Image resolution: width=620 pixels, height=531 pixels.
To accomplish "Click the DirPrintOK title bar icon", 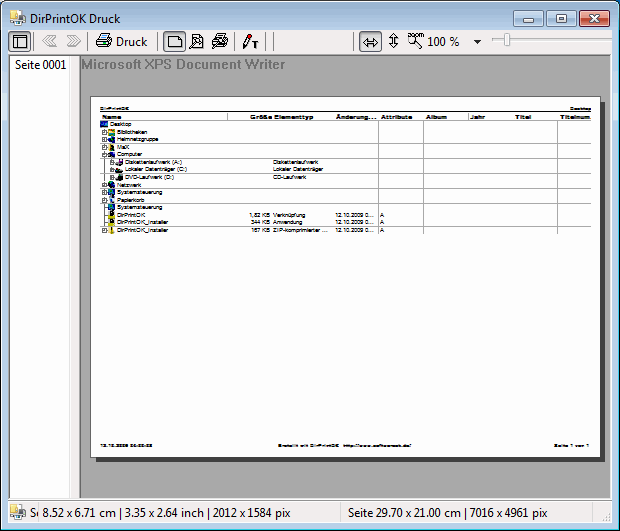I will (18, 18).
